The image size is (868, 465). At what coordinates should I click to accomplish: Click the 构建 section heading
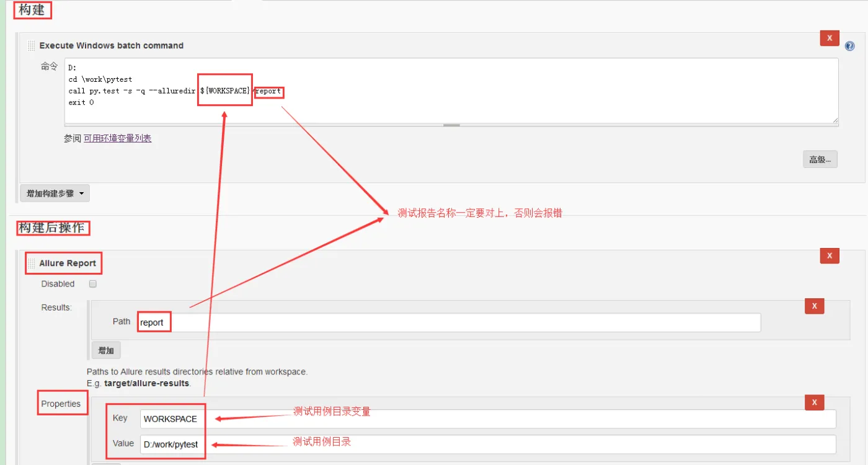(x=32, y=10)
